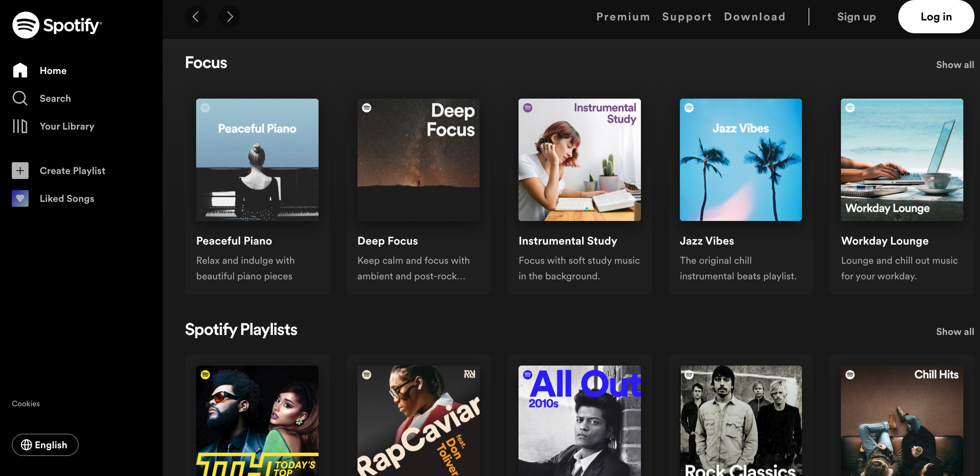Open Liked Songs via heart icon
This screenshot has height=476, width=980.
(x=20, y=199)
